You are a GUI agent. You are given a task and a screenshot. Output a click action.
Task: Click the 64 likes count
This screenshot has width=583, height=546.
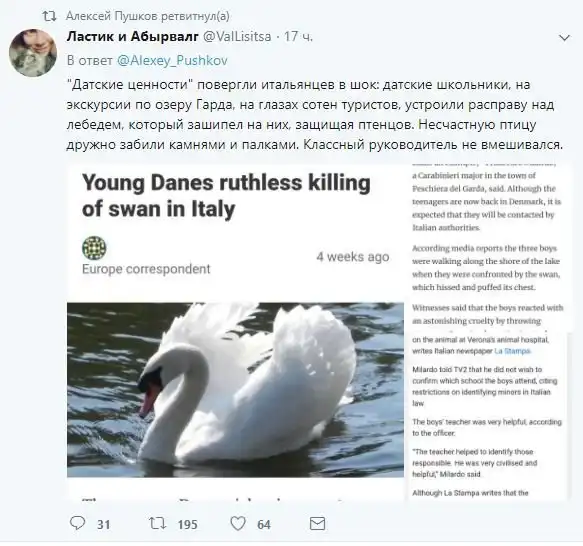pos(264,524)
